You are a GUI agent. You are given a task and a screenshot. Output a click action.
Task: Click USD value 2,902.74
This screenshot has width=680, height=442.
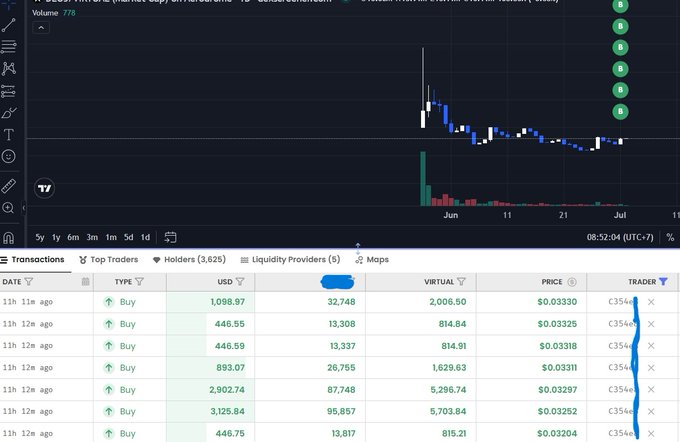point(227,390)
